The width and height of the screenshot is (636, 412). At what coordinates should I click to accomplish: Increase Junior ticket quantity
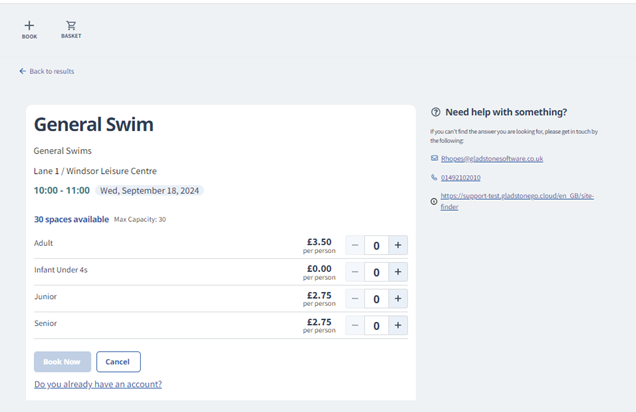(x=398, y=299)
